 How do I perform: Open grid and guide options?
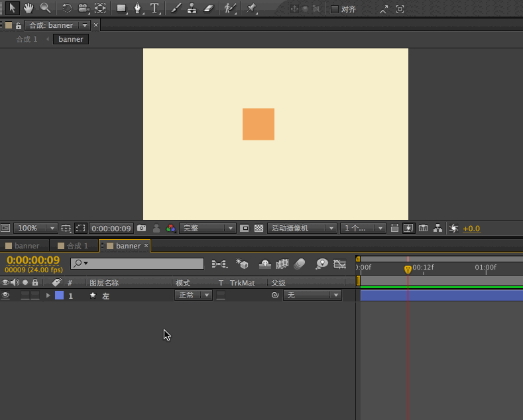(x=66, y=229)
